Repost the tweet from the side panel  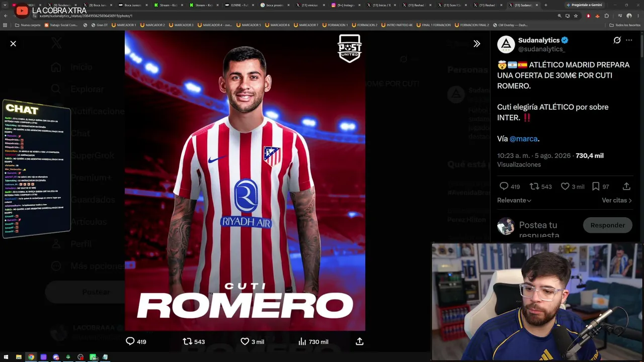click(534, 187)
